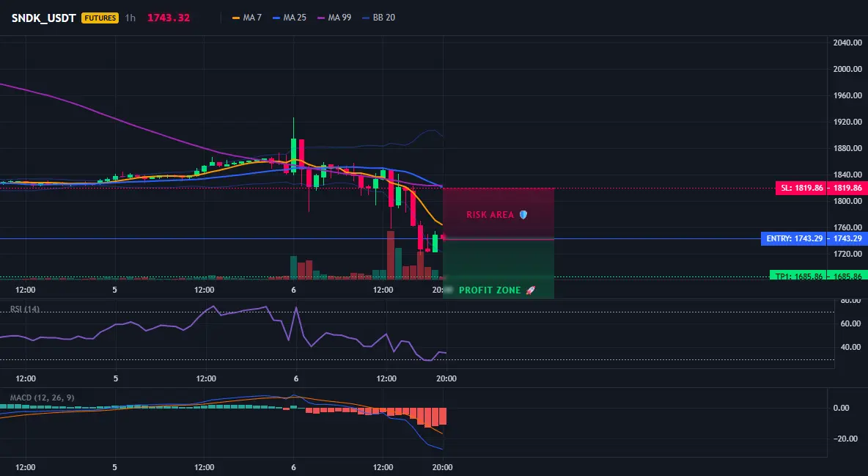Click the 60.00 RSI axis label
This screenshot has height=476, width=868.
[851, 323]
